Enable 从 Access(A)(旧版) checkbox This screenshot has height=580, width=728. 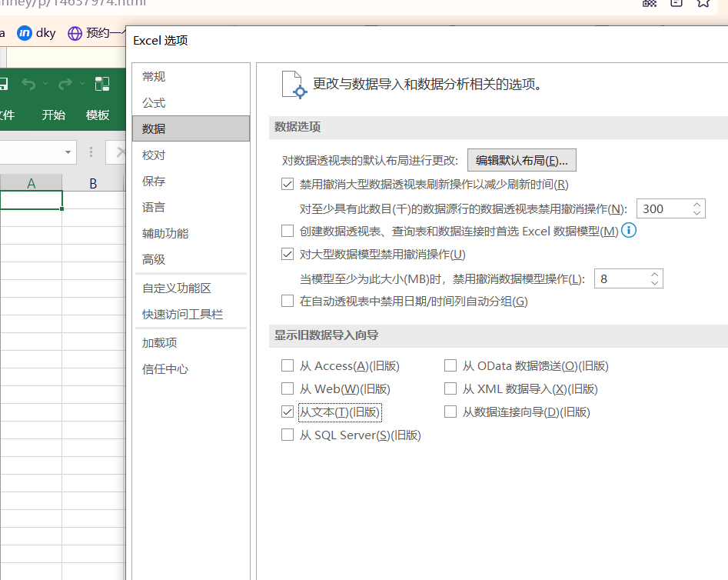[x=288, y=365]
